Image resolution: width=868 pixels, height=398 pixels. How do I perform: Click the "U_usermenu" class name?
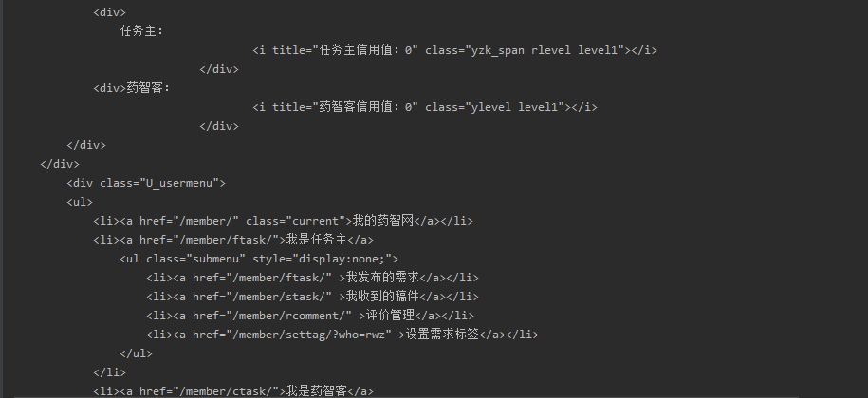(x=179, y=183)
